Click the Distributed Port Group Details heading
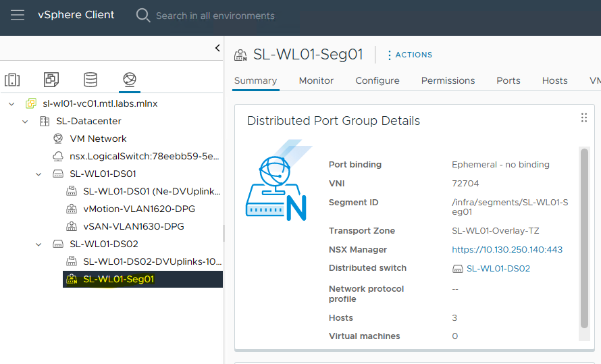Image resolution: width=601 pixels, height=364 pixels. coord(334,121)
